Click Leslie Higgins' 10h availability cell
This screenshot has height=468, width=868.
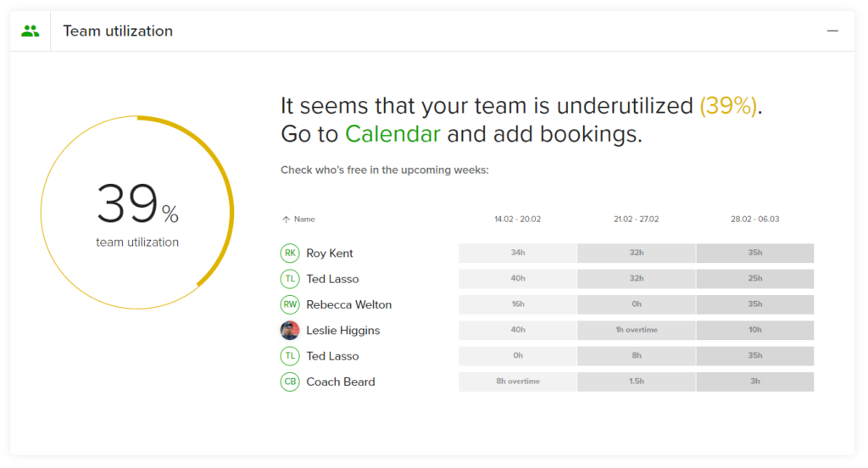755,330
